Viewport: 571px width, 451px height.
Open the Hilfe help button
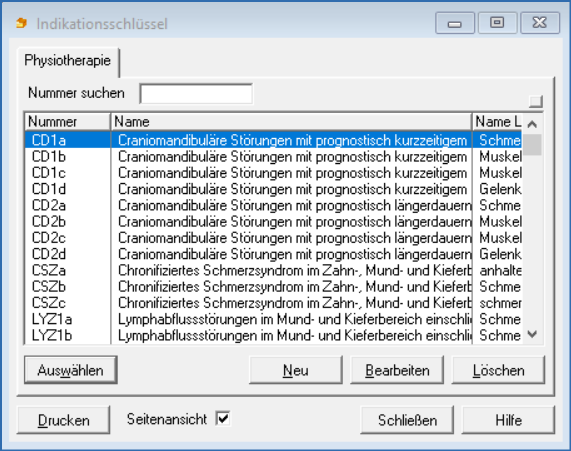click(508, 420)
